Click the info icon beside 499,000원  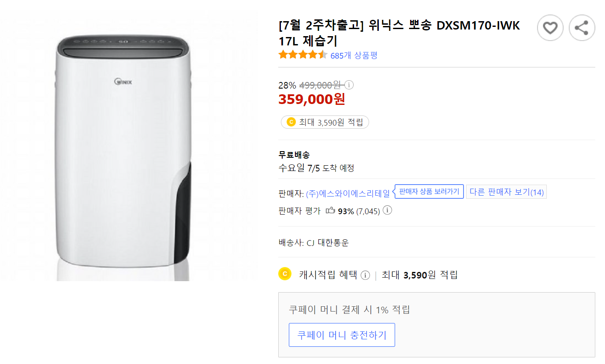tap(349, 85)
